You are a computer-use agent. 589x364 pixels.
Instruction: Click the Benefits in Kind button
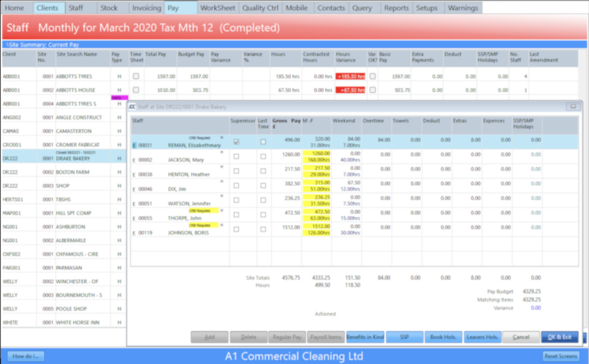tap(366, 337)
